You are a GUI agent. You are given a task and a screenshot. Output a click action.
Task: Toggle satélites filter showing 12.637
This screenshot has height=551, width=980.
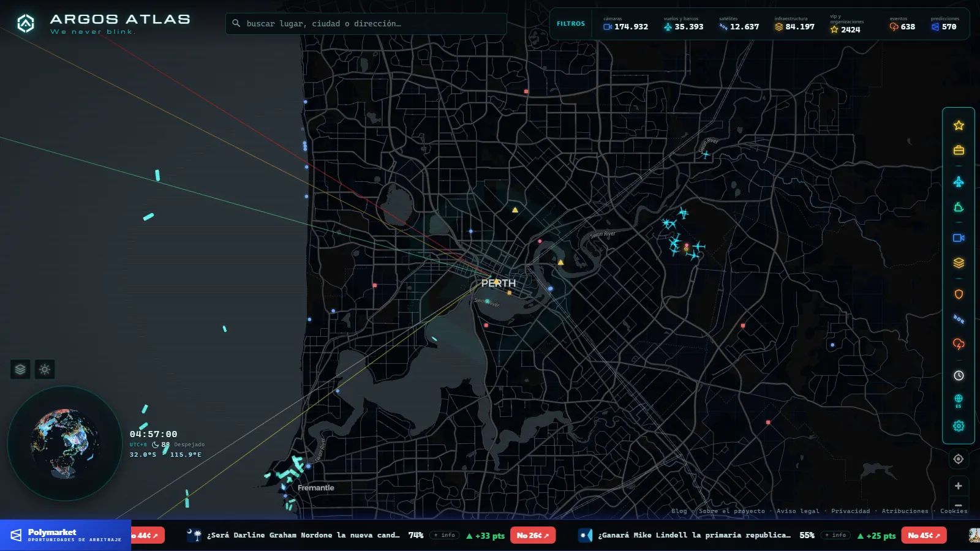(x=739, y=24)
